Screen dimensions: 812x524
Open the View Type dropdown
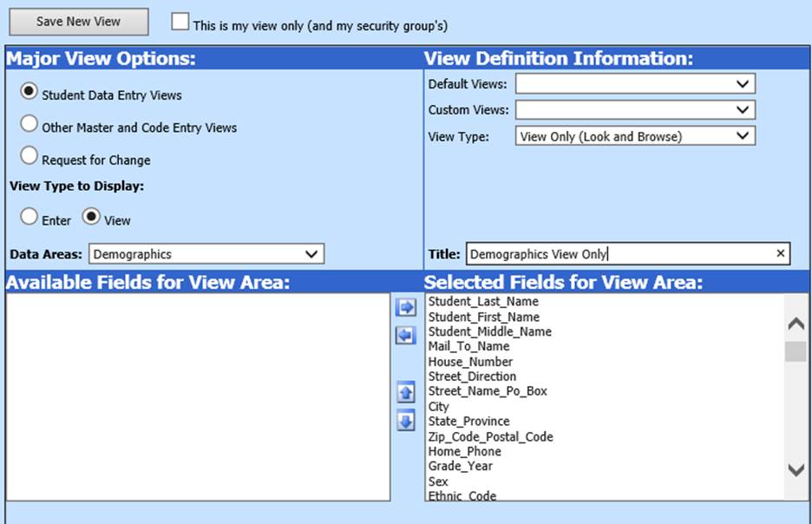click(x=635, y=136)
